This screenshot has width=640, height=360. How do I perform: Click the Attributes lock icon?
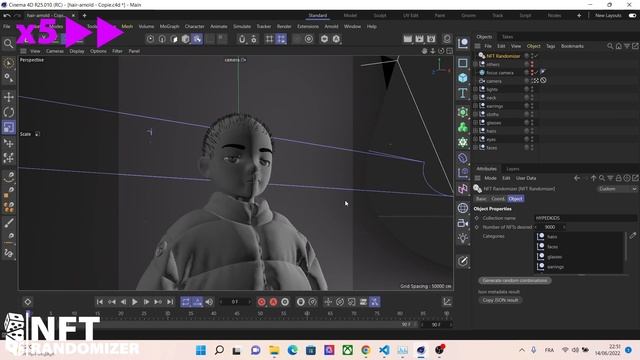coord(618,178)
